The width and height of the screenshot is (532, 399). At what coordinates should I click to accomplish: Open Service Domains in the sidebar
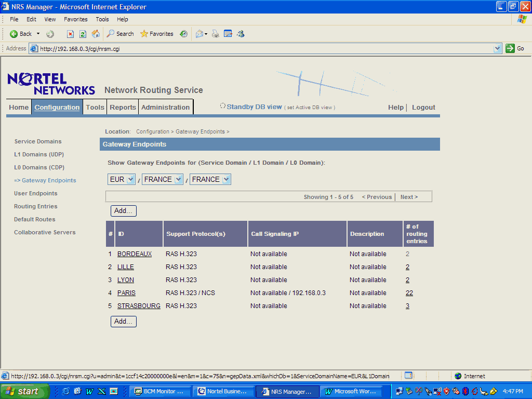tap(38, 141)
